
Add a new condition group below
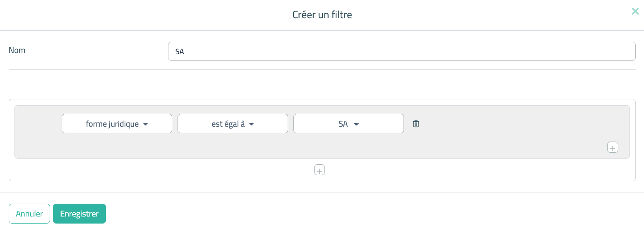coord(320,170)
